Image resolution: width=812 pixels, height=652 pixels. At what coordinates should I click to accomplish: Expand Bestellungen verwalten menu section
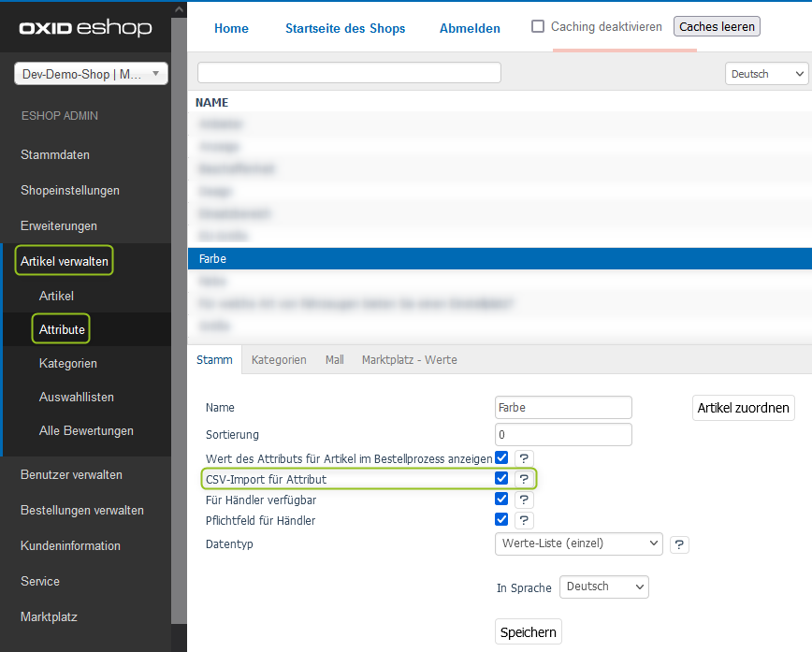pyautogui.click(x=81, y=510)
